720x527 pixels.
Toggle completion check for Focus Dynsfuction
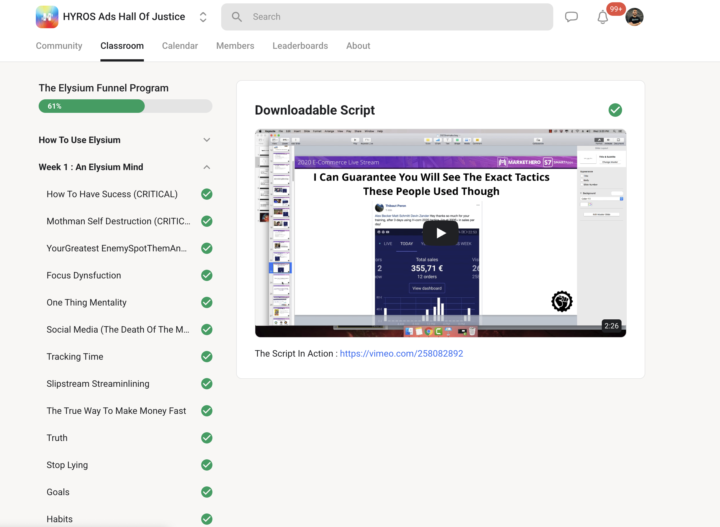click(207, 275)
